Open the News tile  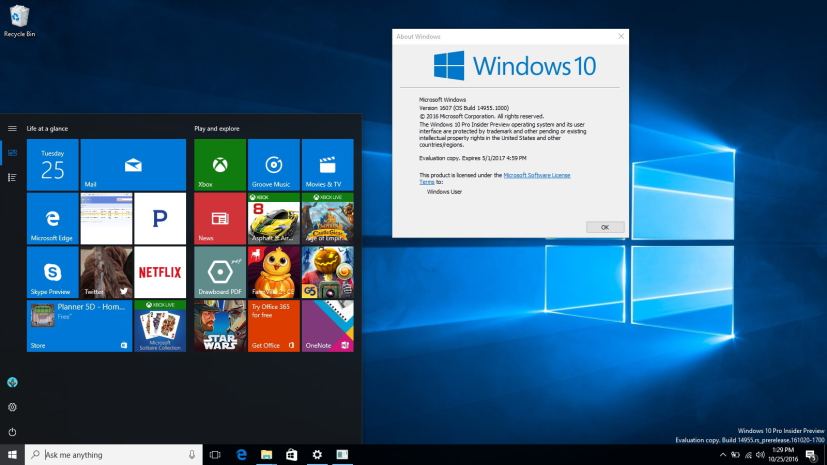pyautogui.click(x=219, y=218)
